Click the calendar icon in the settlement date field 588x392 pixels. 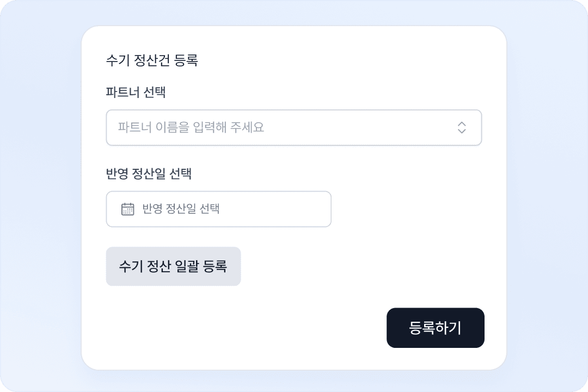tap(127, 209)
